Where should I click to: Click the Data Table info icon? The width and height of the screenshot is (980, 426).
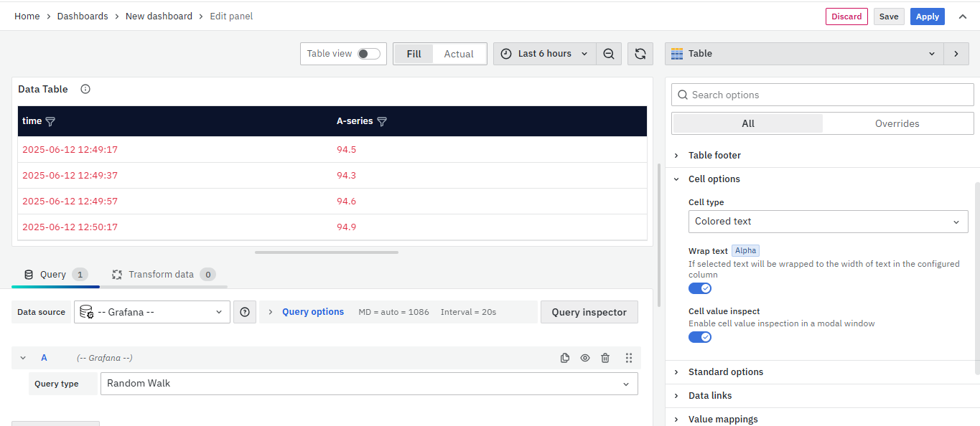(85, 89)
